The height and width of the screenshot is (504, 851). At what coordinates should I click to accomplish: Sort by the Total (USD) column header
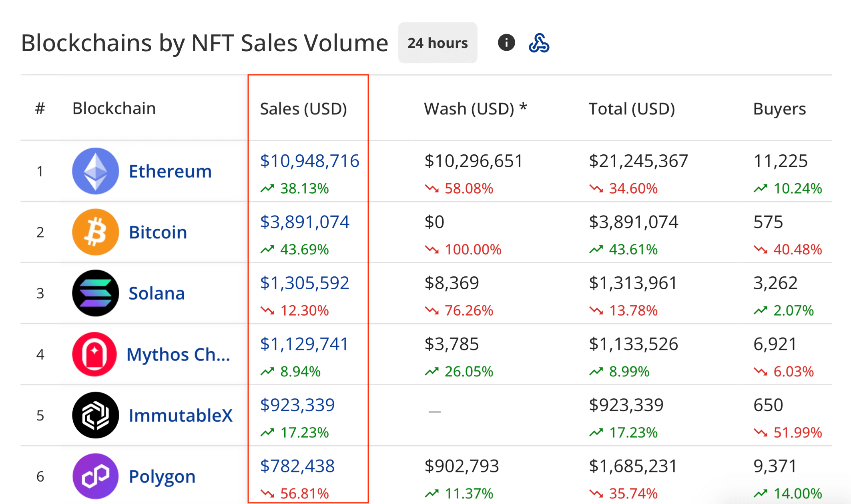[632, 109]
